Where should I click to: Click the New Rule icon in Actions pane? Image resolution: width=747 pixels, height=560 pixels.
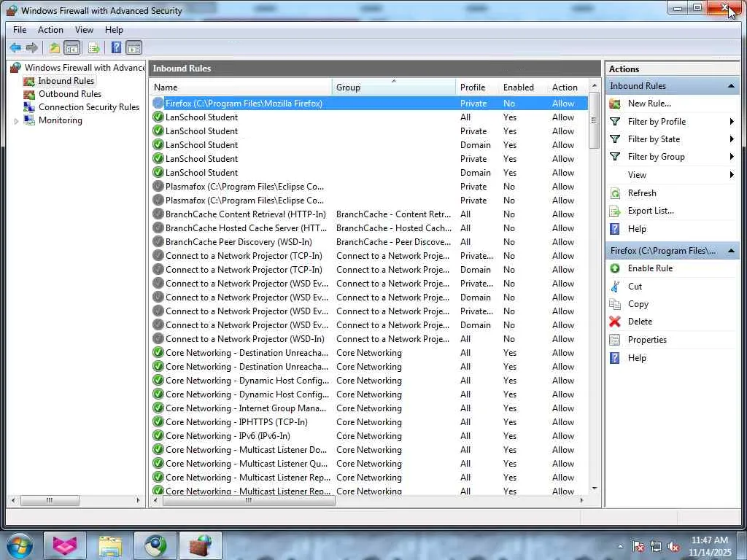point(615,104)
